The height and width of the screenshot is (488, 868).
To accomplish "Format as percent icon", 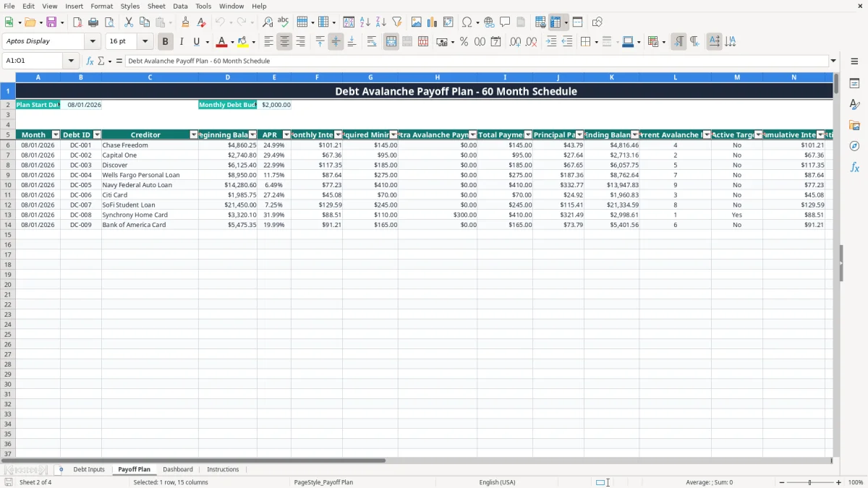I will 464,42.
